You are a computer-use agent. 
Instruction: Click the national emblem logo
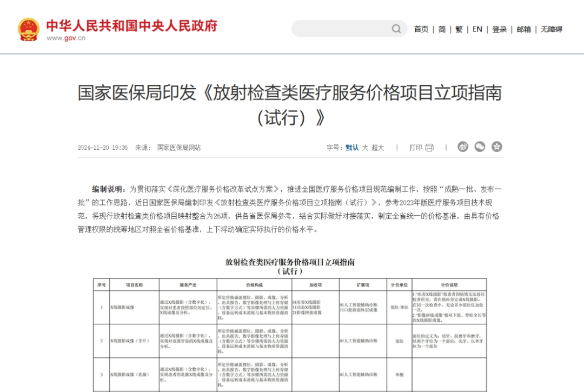(29, 29)
